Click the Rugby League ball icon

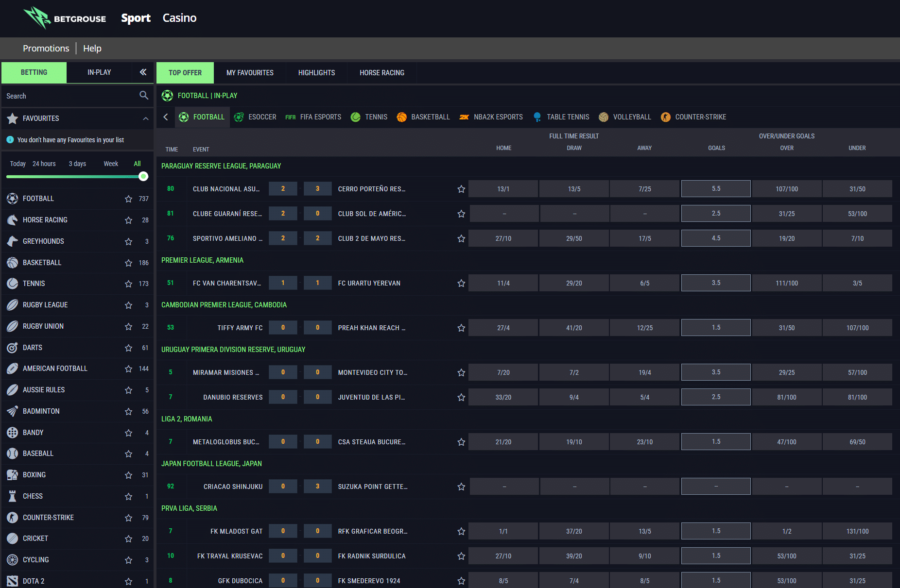pos(13,305)
